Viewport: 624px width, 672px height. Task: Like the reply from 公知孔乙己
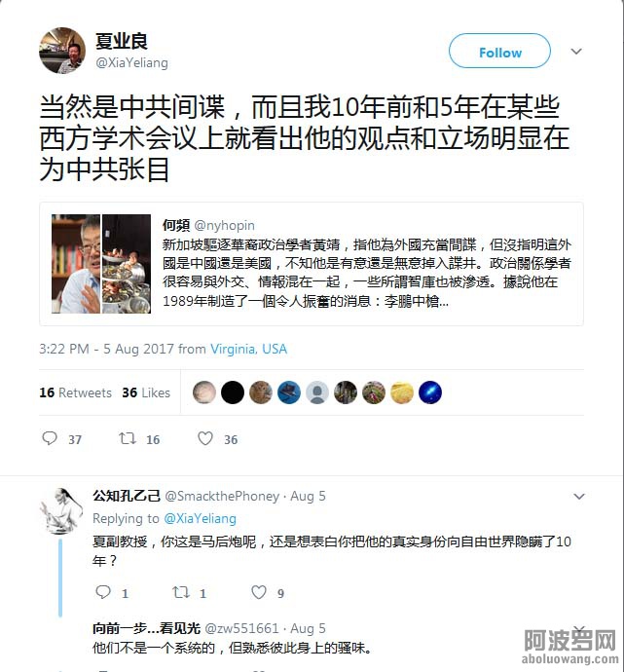[x=259, y=592]
